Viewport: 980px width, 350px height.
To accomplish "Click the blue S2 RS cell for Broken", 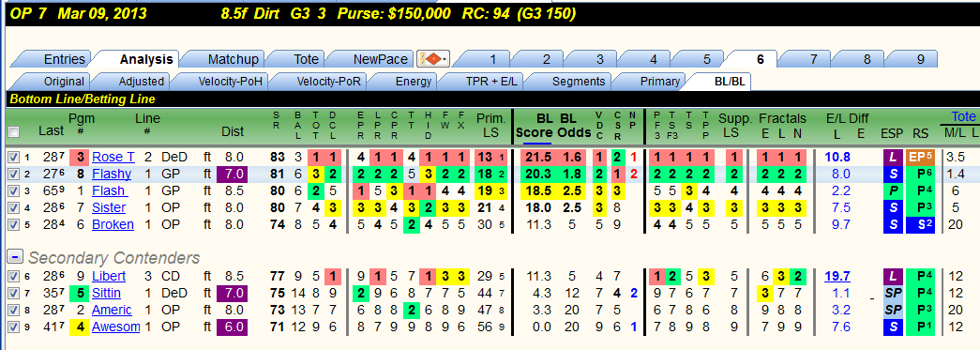I will click(921, 224).
